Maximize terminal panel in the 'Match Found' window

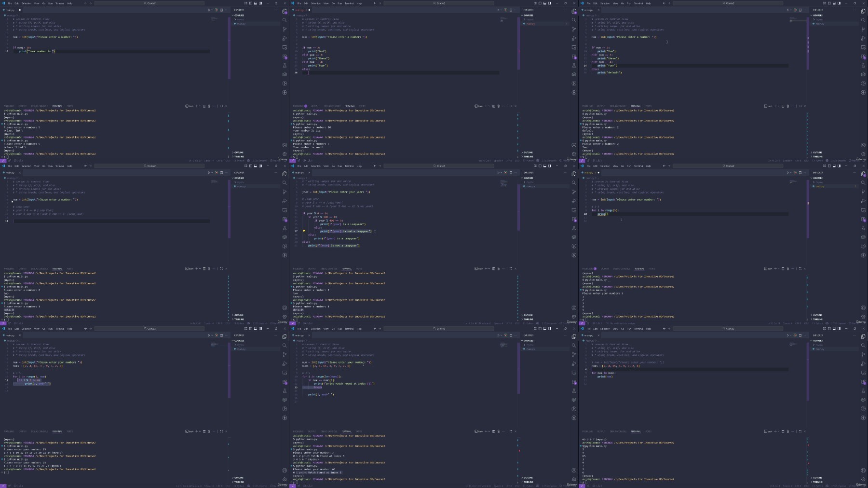(x=511, y=432)
